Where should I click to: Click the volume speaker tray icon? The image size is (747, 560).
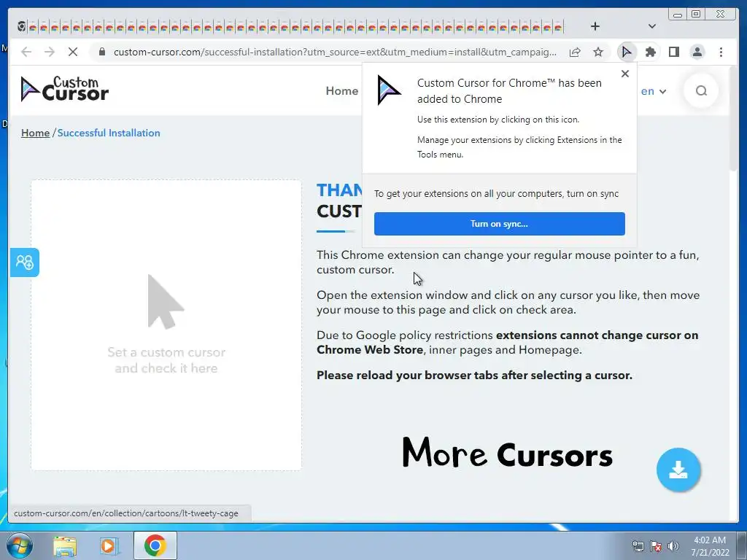[x=673, y=546]
